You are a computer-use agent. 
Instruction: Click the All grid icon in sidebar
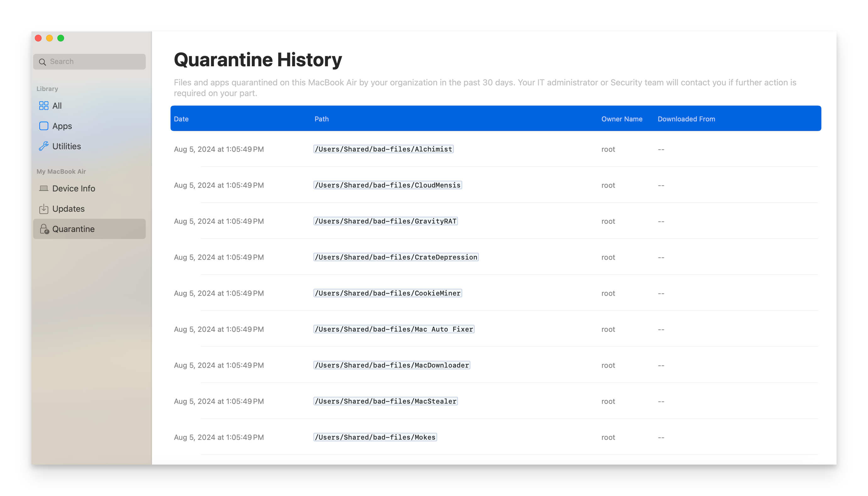point(44,106)
